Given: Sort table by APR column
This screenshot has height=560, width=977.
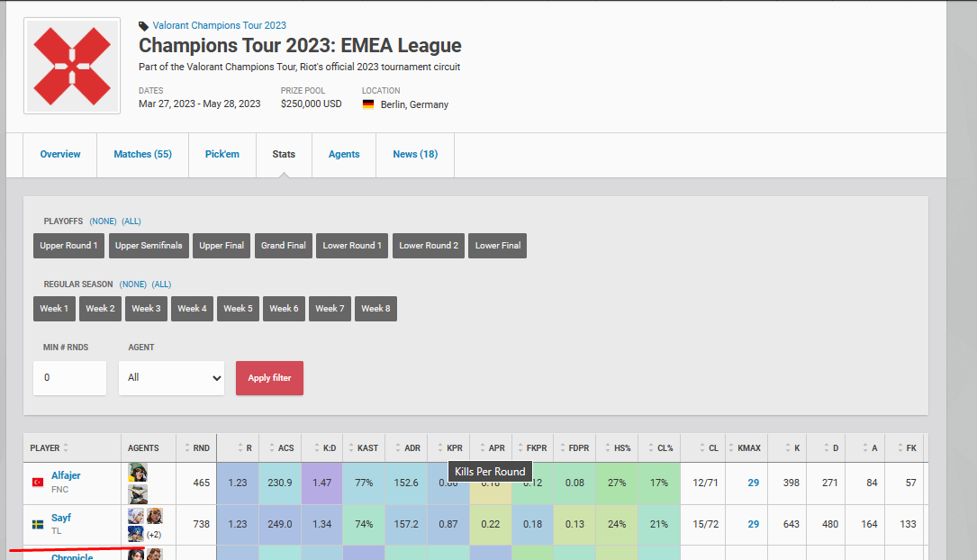Looking at the screenshot, I should [492, 447].
